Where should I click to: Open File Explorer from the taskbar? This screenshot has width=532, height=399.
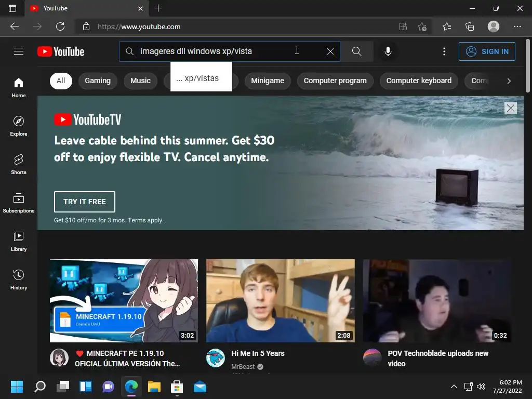(x=154, y=387)
